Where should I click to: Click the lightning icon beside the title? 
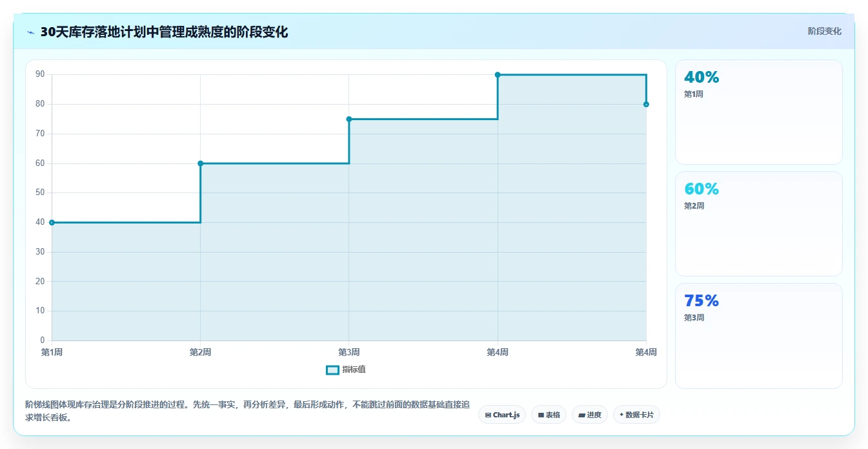click(31, 32)
